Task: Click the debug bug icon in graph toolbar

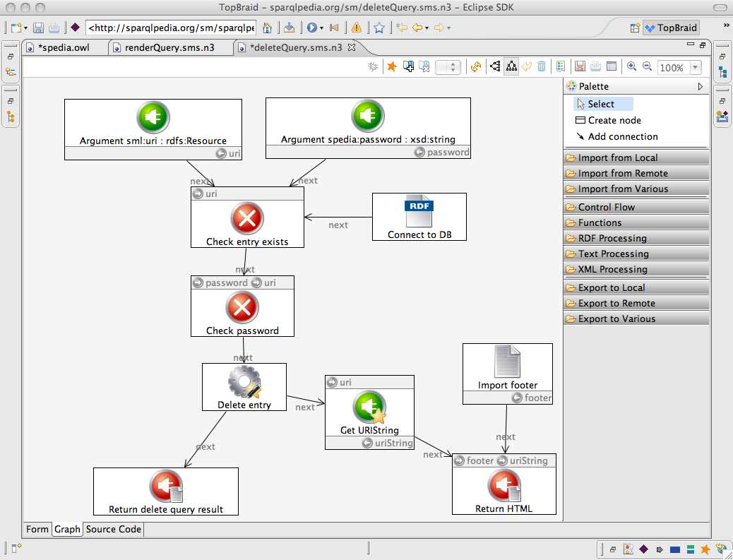Action: (373, 67)
